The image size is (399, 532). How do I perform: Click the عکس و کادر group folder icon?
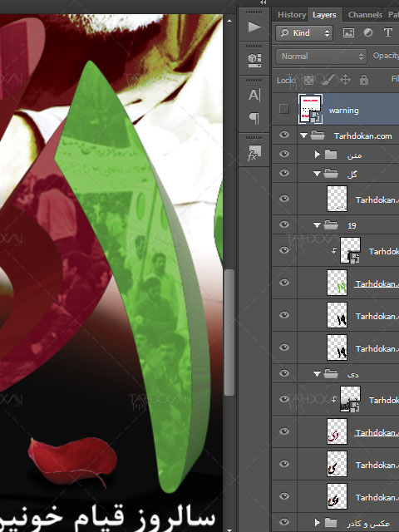click(x=331, y=523)
